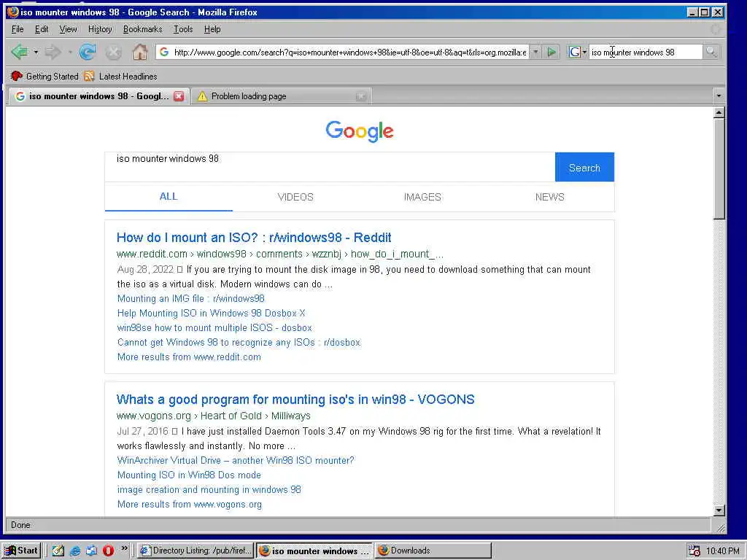Click the notepad-pencil quick launch icon
Image resolution: width=747 pixels, height=560 pixels.
tap(58, 551)
